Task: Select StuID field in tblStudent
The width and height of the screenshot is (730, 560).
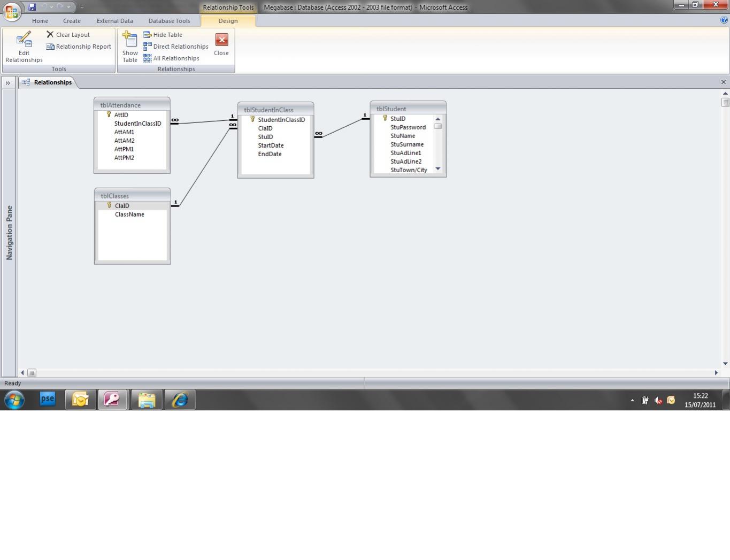Action: [x=398, y=119]
